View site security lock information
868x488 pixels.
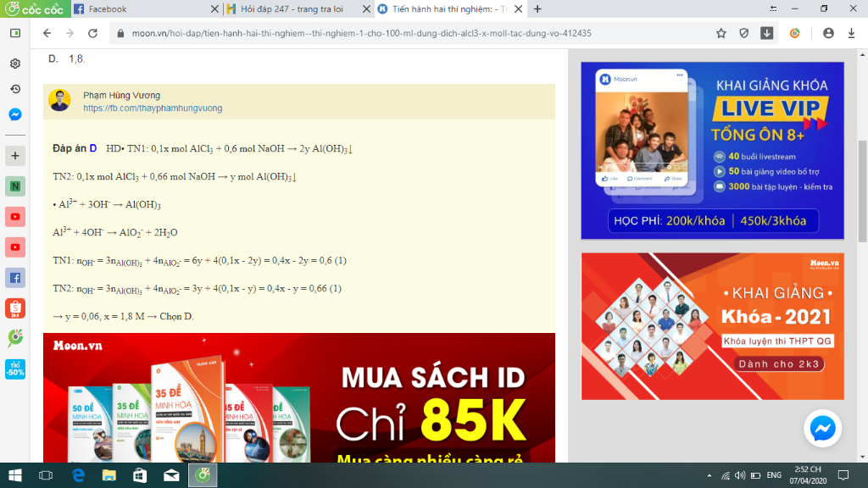click(x=120, y=33)
